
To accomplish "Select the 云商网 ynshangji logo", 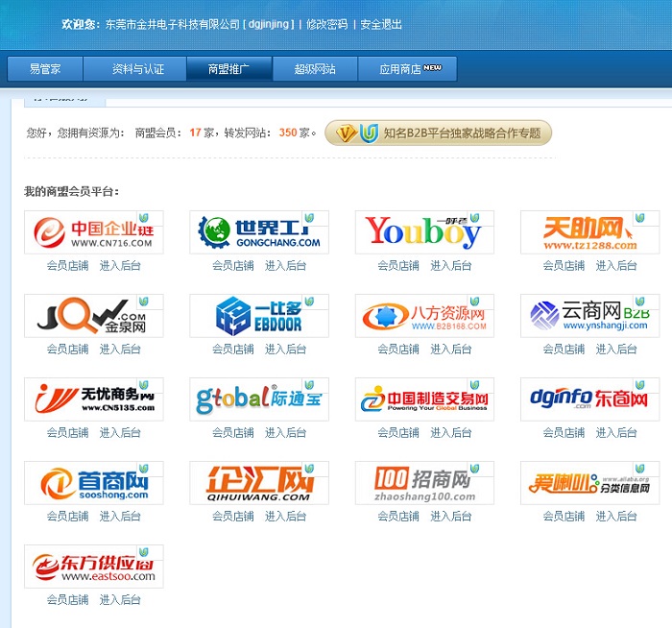I will [x=589, y=316].
